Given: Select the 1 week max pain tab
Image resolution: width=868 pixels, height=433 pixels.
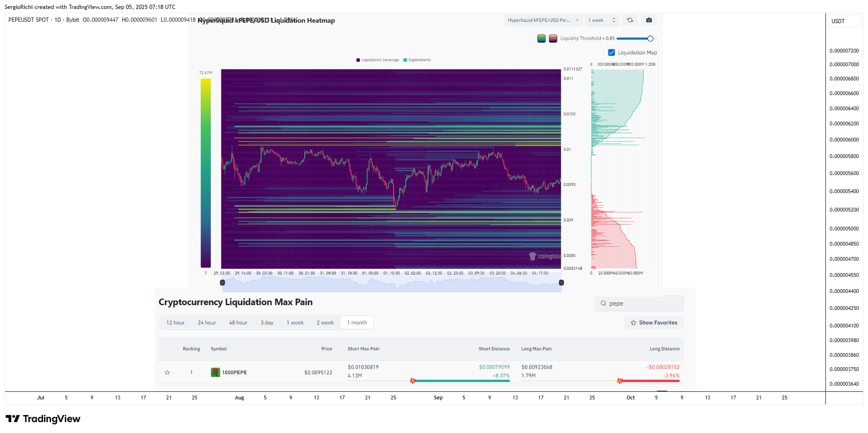Looking at the screenshot, I should click(295, 323).
